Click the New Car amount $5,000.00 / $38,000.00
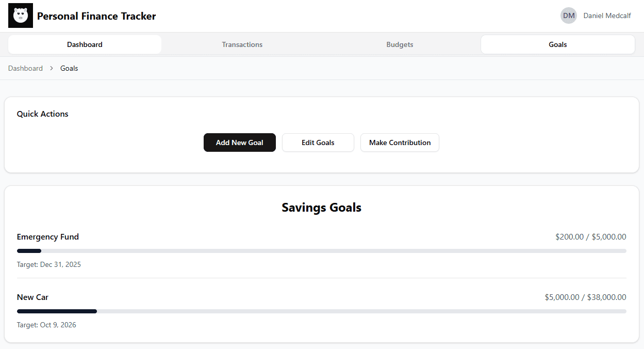The image size is (644, 349). click(x=585, y=297)
